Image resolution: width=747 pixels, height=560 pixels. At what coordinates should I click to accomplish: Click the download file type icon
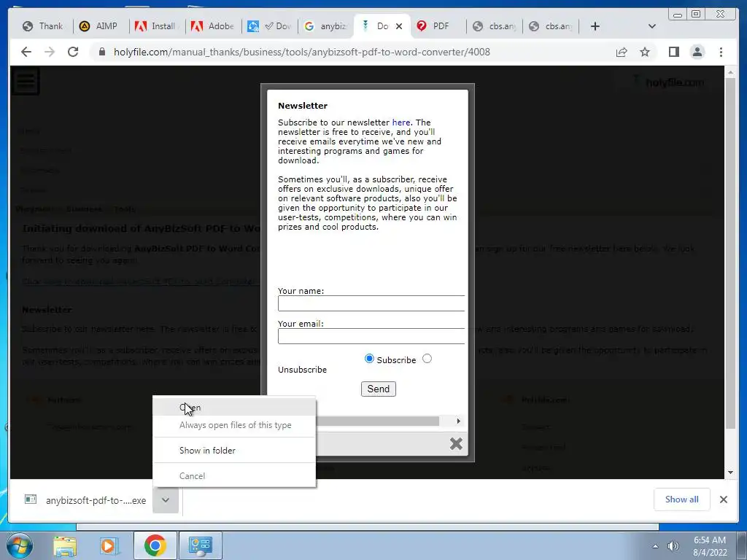31,499
